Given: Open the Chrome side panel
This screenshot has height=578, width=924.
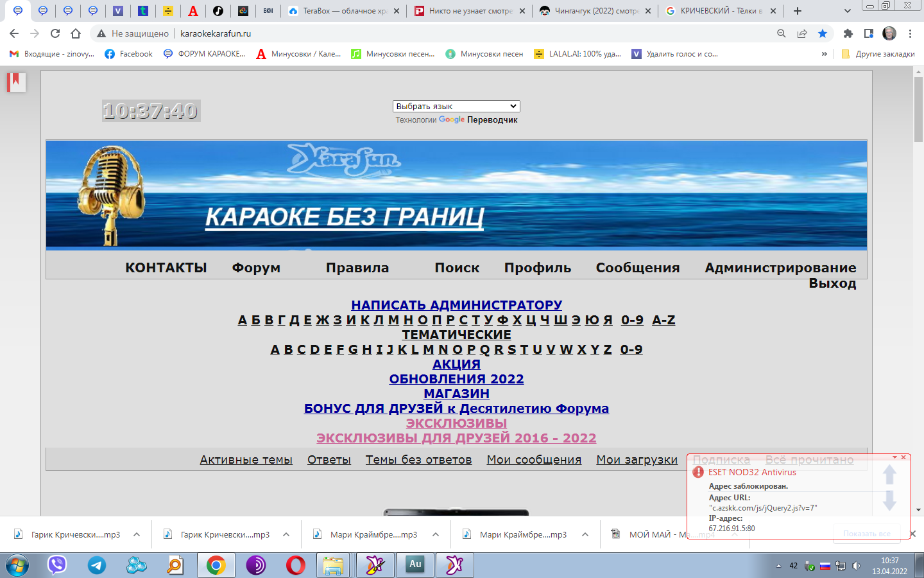Looking at the screenshot, I should pyautogui.click(x=869, y=33).
